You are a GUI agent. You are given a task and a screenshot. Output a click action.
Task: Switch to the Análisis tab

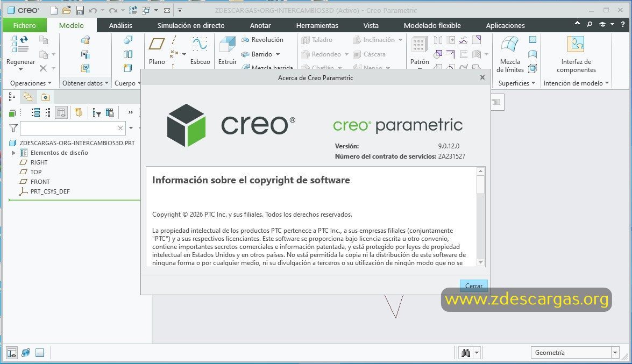click(x=120, y=25)
